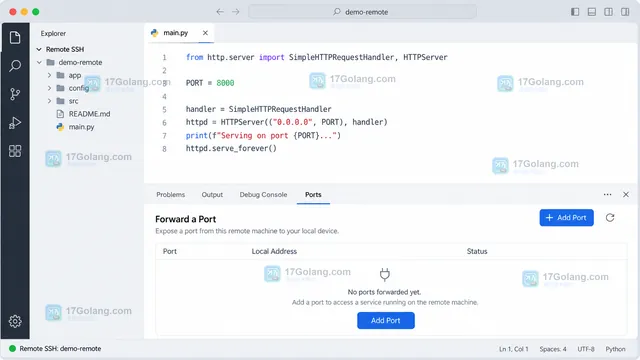Open the Run and Debug icon
This screenshot has width=640, height=360.
click(x=15, y=123)
